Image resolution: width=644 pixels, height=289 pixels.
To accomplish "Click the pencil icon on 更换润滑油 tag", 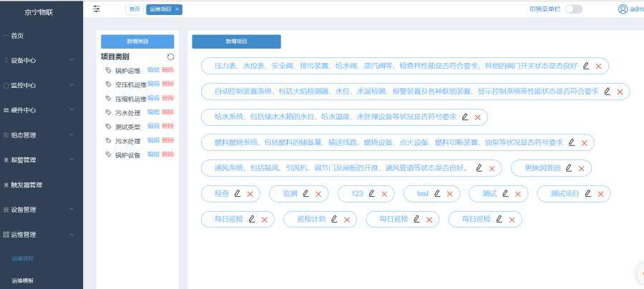I will pos(569,168).
